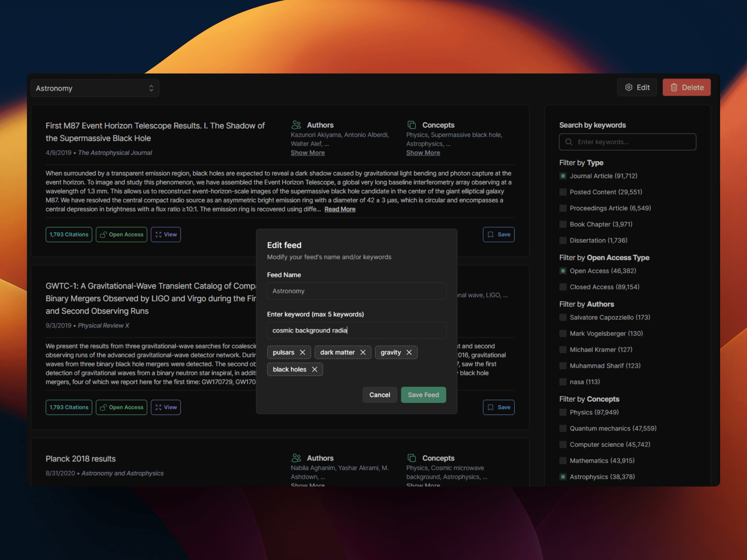Check the Dissertation filter
This screenshot has height=560, width=747.
563,240
